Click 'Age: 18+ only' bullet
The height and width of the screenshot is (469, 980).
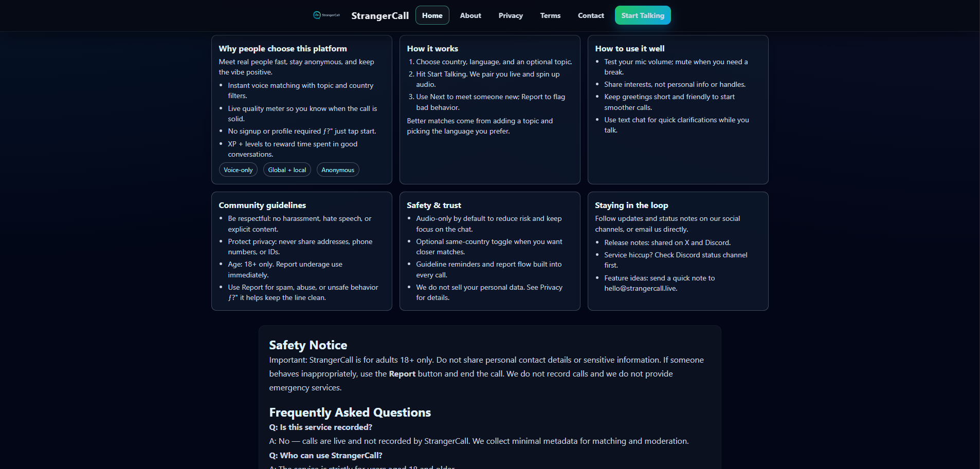[x=285, y=270]
